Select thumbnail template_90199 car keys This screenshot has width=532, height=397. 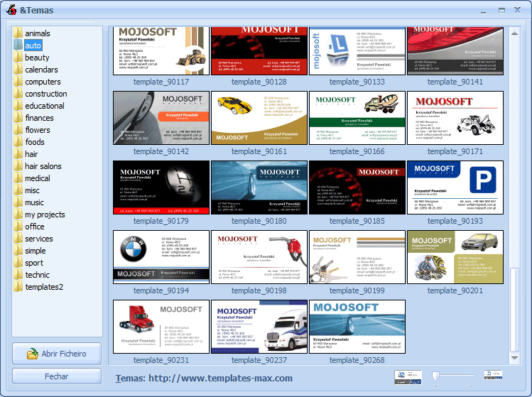tap(357, 257)
